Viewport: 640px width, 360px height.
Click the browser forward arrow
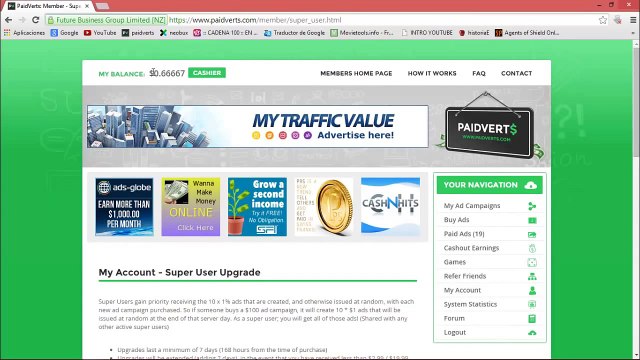22,20
